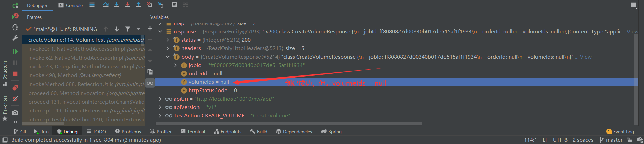Expand the status variable node
This screenshot has height=144, width=644.
[168, 40]
